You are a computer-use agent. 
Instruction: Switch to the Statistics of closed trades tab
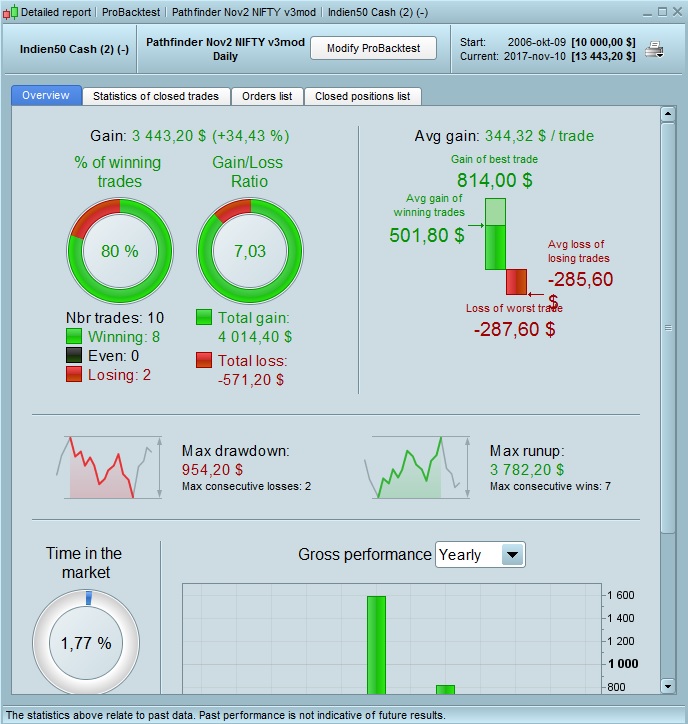click(x=156, y=96)
